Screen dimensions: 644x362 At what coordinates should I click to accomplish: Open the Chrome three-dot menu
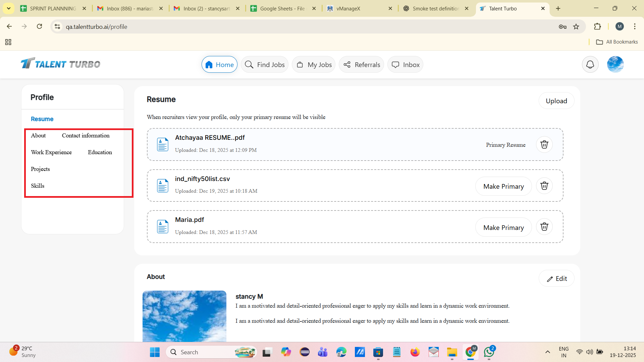[635, 26]
